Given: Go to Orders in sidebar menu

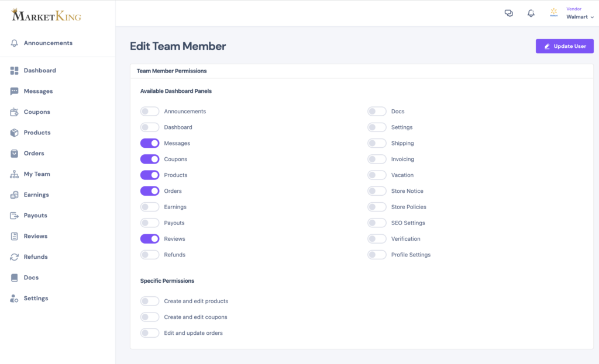Looking at the screenshot, I should (x=34, y=154).
